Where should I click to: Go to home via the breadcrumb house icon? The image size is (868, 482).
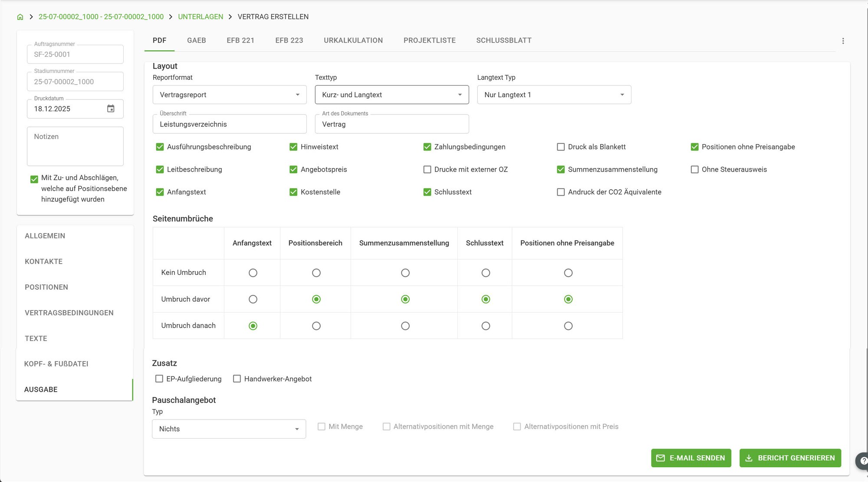click(20, 17)
